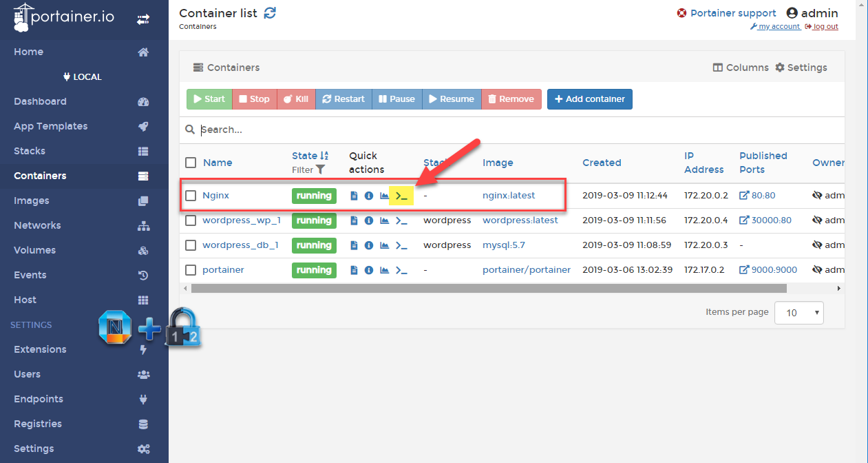The width and height of the screenshot is (868, 463).
Task: Open the Items per page dropdown
Action: click(799, 313)
